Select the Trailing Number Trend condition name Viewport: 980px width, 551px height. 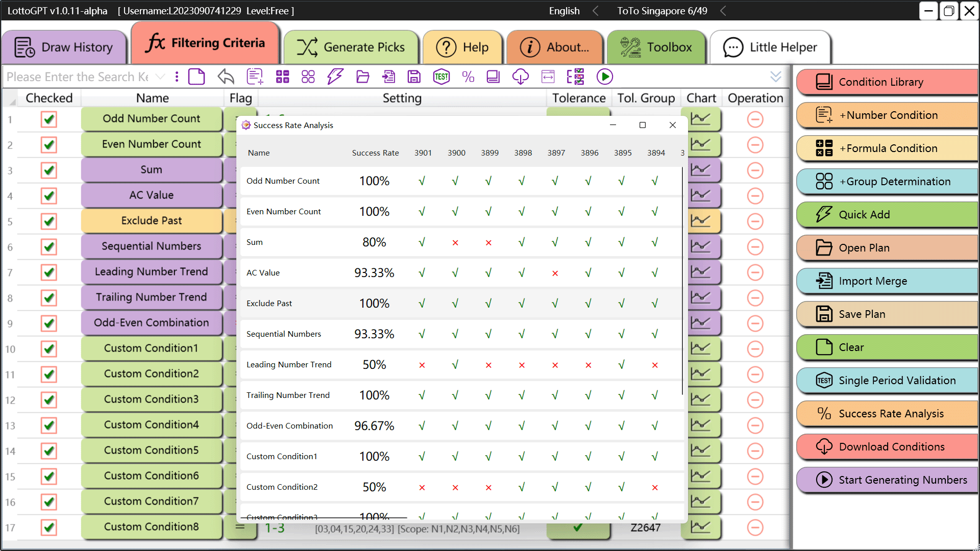[x=152, y=297]
